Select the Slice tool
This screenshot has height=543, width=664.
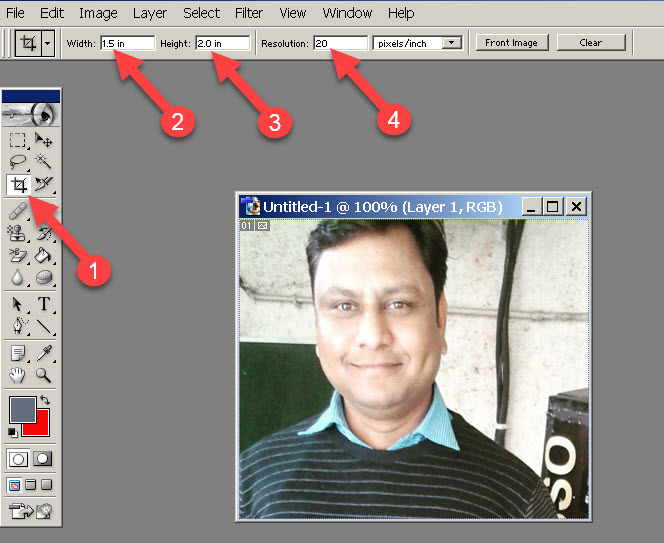click(43, 184)
